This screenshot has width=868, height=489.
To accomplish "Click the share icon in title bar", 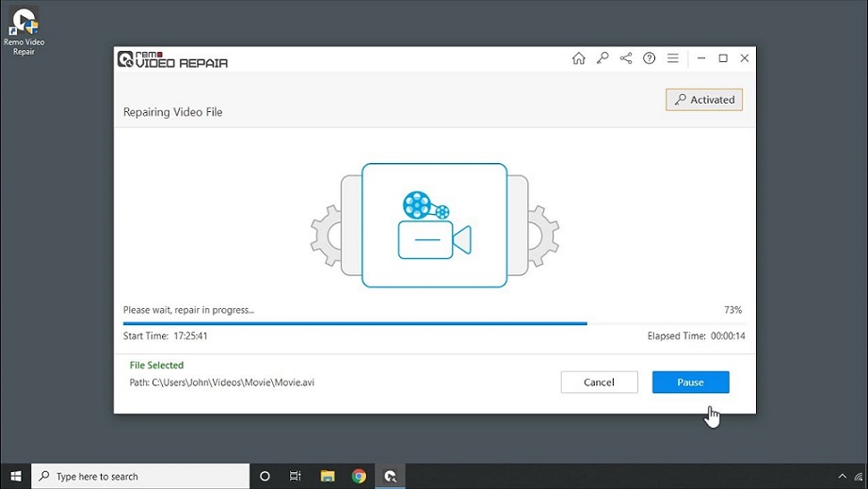I will [x=625, y=58].
